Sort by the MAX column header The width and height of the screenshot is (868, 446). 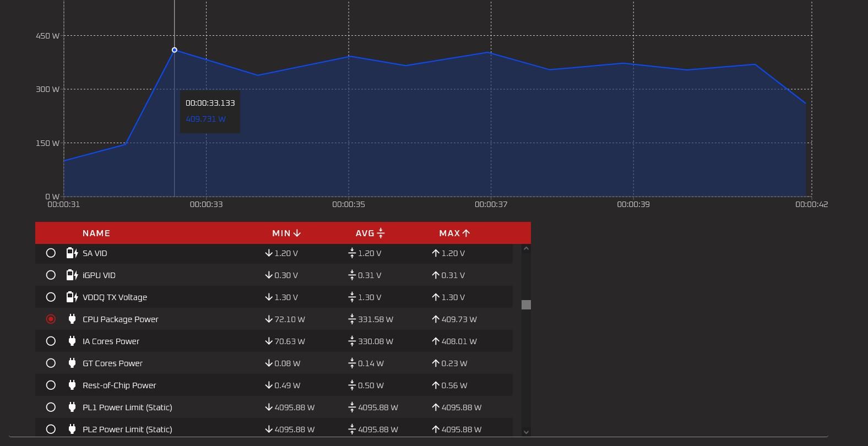454,233
